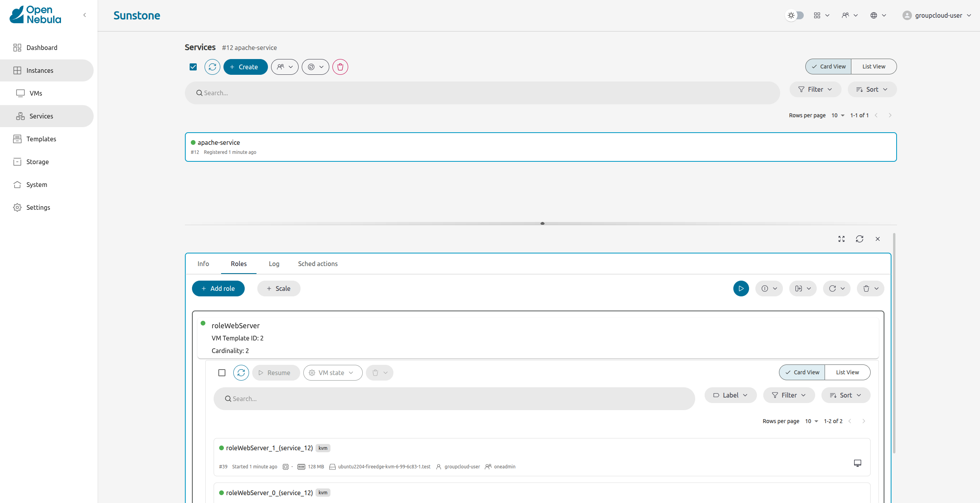980x503 pixels.
Task: Click the services search field
Action: coord(482,93)
